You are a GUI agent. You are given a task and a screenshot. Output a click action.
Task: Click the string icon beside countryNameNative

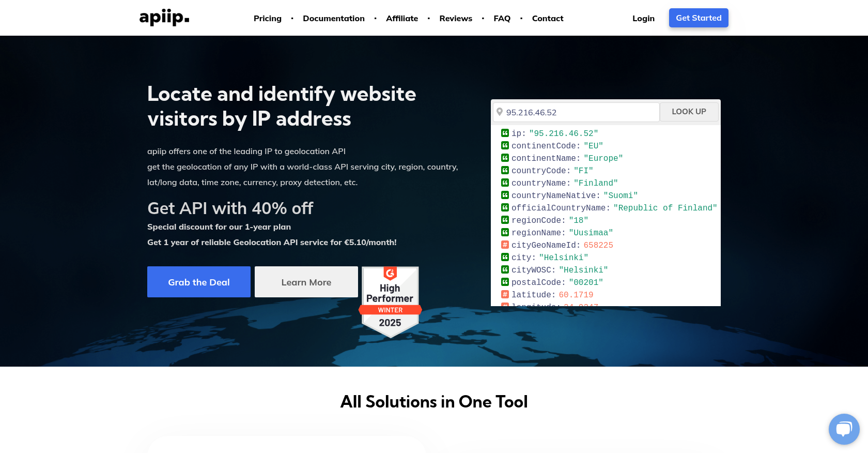pos(505,195)
